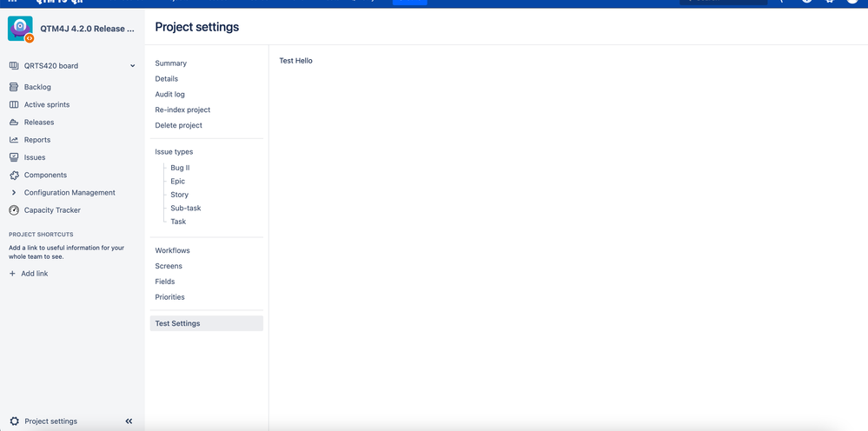The width and height of the screenshot is (868, 431).
Task: Click the QTM4J 4.2.0 Release project name
Action: point(87,29)
